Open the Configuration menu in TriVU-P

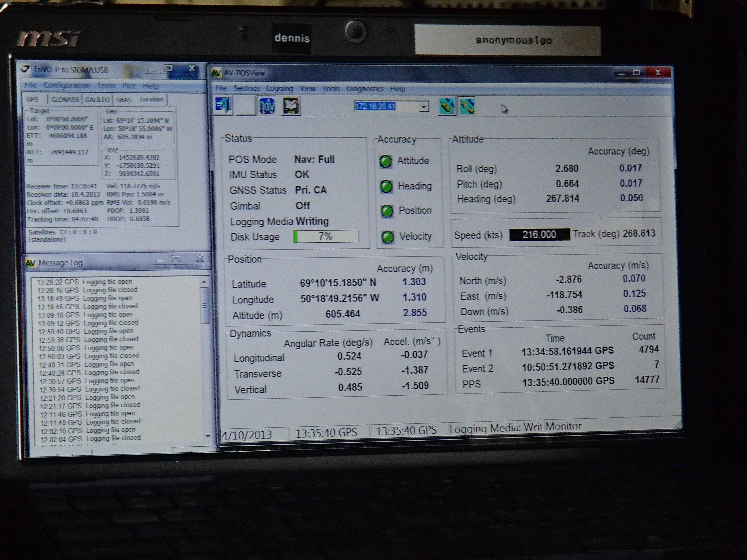pos(66,85)
